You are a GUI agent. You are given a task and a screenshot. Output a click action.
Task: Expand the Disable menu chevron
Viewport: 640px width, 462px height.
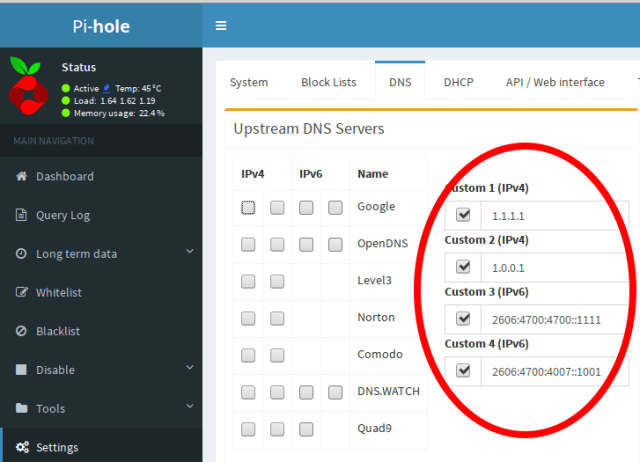(x=190, y=369)
